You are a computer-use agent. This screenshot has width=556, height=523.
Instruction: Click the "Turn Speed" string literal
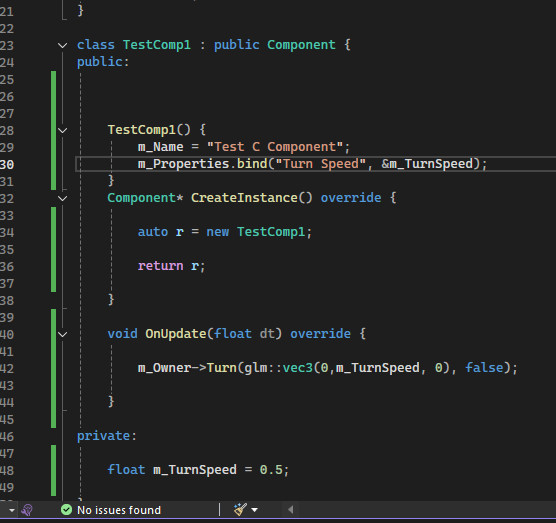point(320,164)
